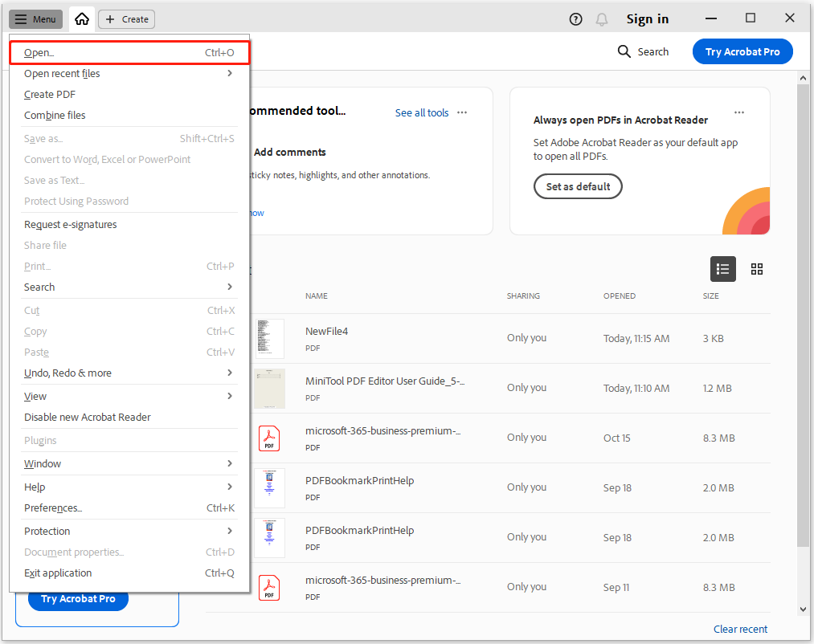The height and width of the screenshot is (644, 814).
Task: Select Create PDF menu entry
Action: [x=129, y=95]
